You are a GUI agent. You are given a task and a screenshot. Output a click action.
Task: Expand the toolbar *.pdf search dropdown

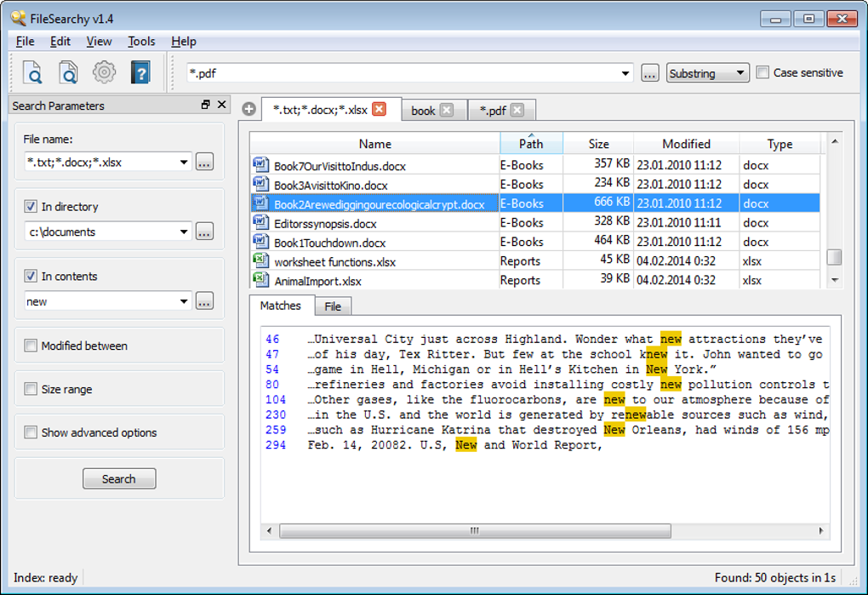[625, 73]
